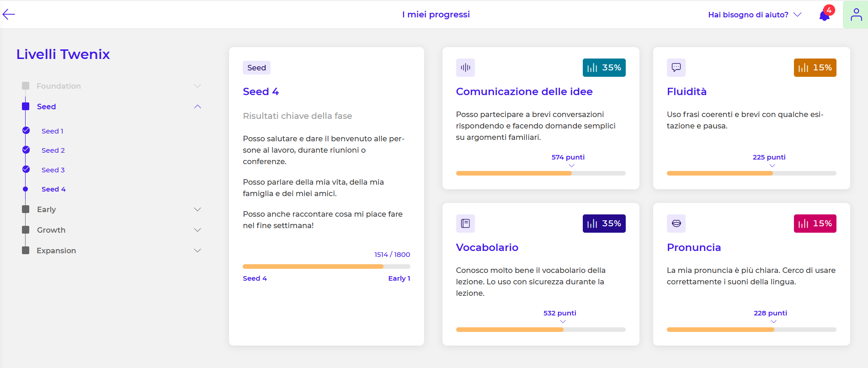Click the Pronuncia card title

coord(693,247)
